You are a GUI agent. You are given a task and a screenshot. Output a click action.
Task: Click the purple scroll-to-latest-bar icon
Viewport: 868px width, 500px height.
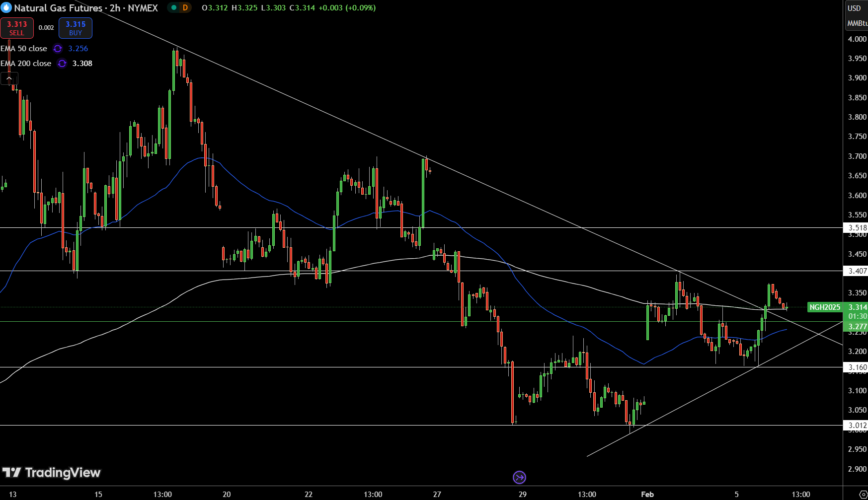click(x=519, y=478)
